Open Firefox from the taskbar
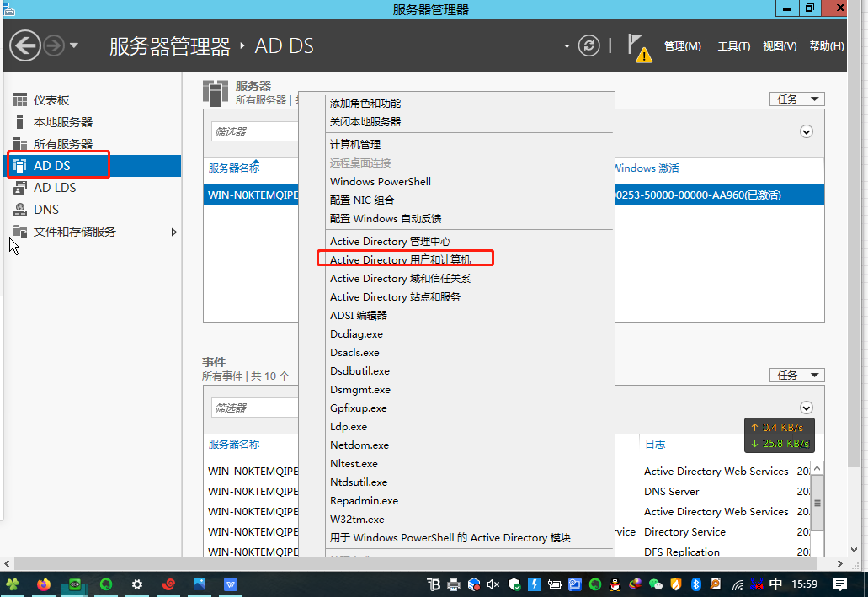 pos(43,584)
